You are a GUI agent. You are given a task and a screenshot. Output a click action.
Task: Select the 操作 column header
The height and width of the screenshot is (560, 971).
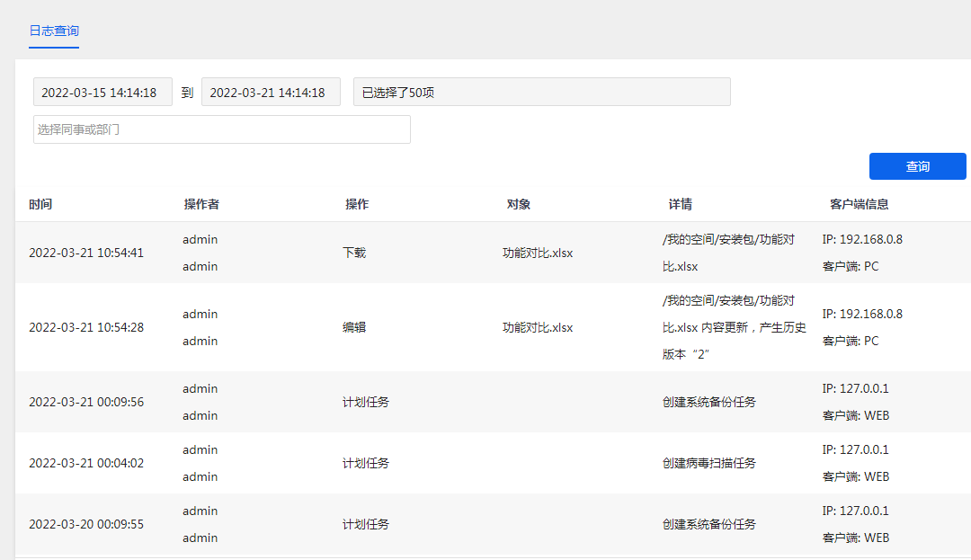click(357, 204)
